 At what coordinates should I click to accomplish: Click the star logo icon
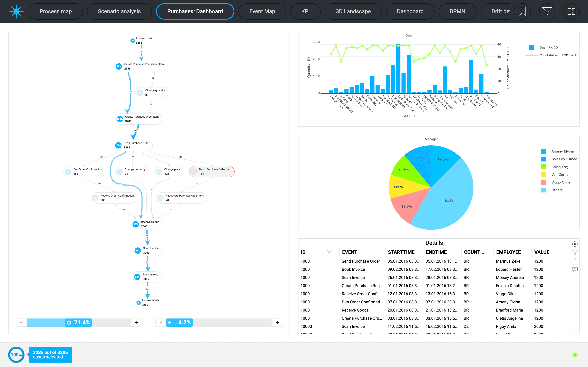point(16,11)
